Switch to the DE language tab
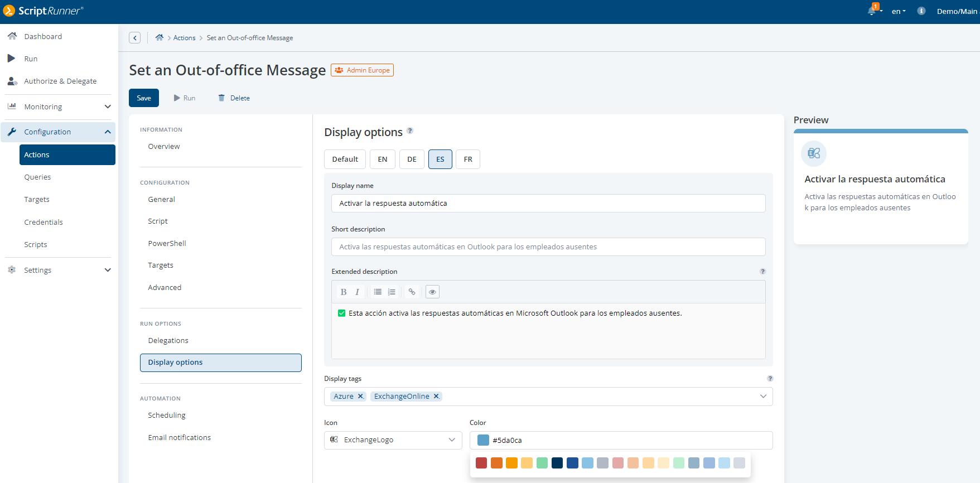Viewport: 980px width, 483px height. (x=412, y=159)
